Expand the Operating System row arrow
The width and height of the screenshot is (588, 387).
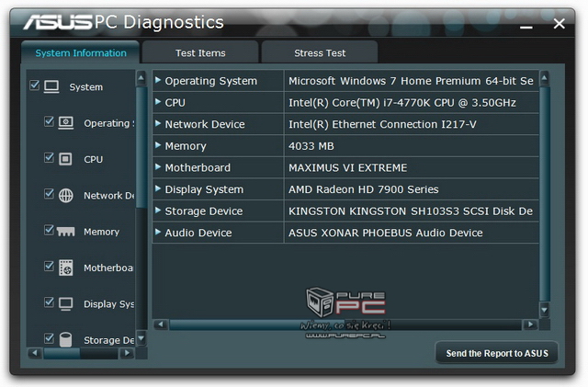pos(158,80)
